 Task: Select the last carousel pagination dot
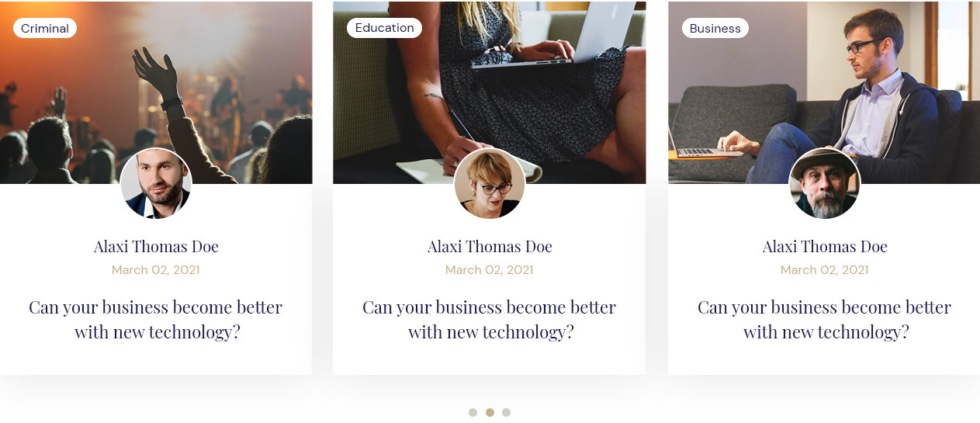[506, 413]
